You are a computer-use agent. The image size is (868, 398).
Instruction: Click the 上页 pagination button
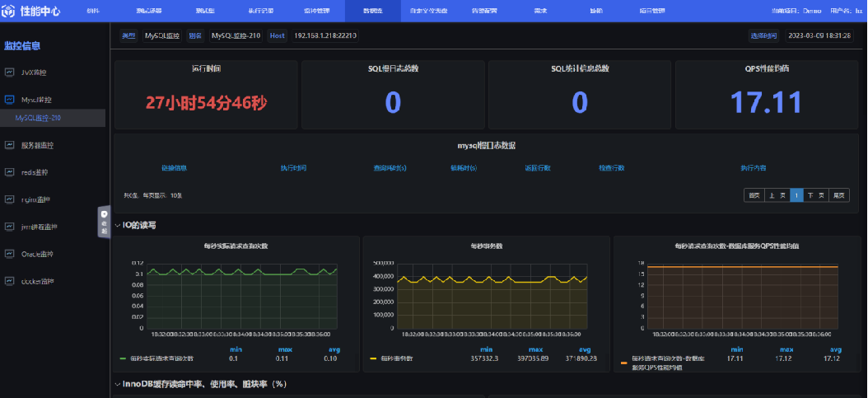[777, 194]
